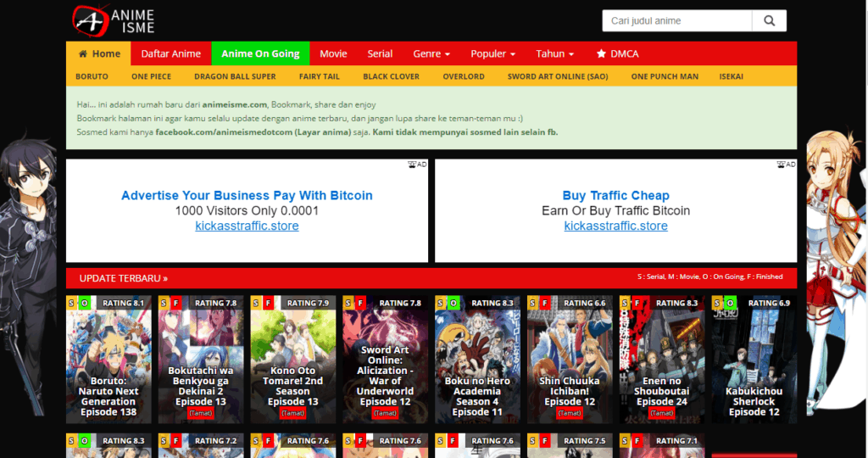Image resolution: width=868 pixels, height=458 pixels.
Task: Follow the kickasstraffic.store link under Buy Traffic Cheap
Action: pos(615,226)
